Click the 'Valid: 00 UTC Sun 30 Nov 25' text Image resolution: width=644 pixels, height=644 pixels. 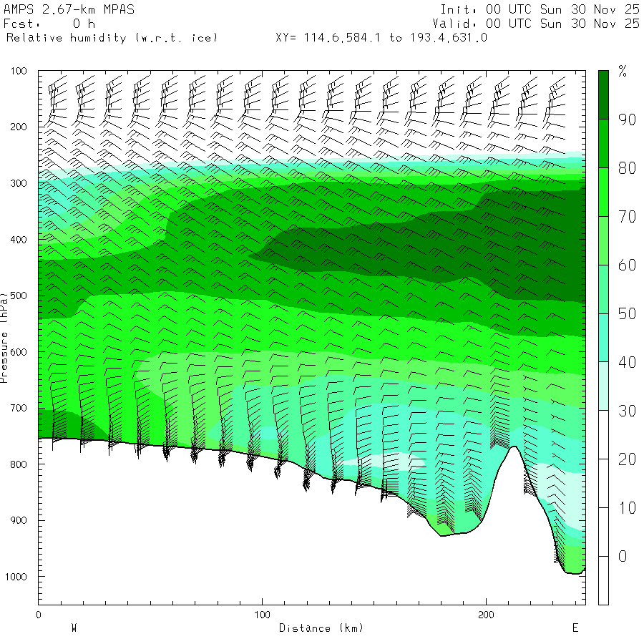point(536,24)
